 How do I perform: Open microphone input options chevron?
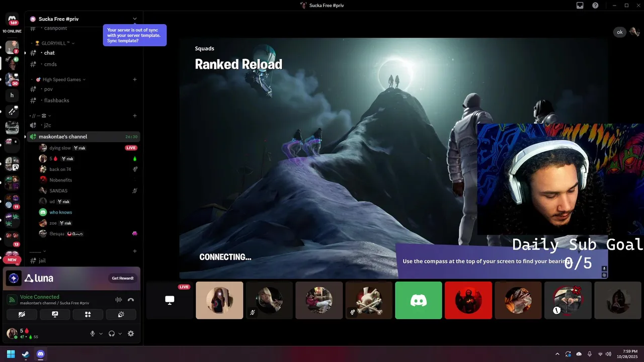pos(101,333)
